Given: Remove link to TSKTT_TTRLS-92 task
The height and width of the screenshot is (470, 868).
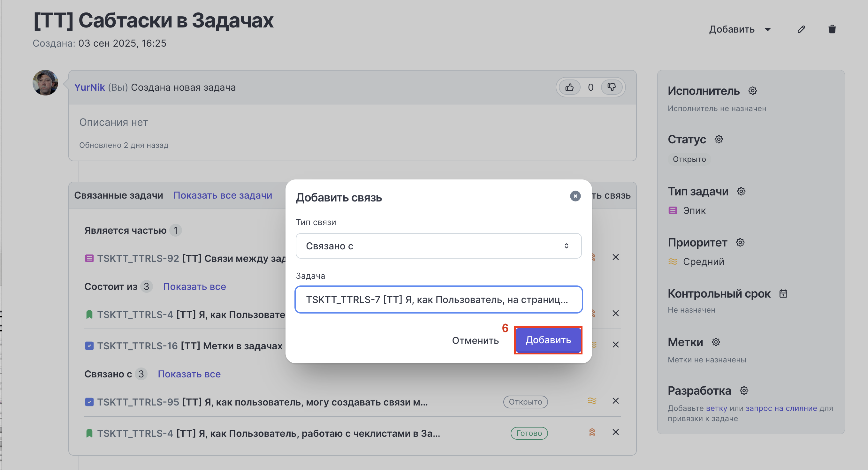Looking at the screenshot, I should click(616, 257).
